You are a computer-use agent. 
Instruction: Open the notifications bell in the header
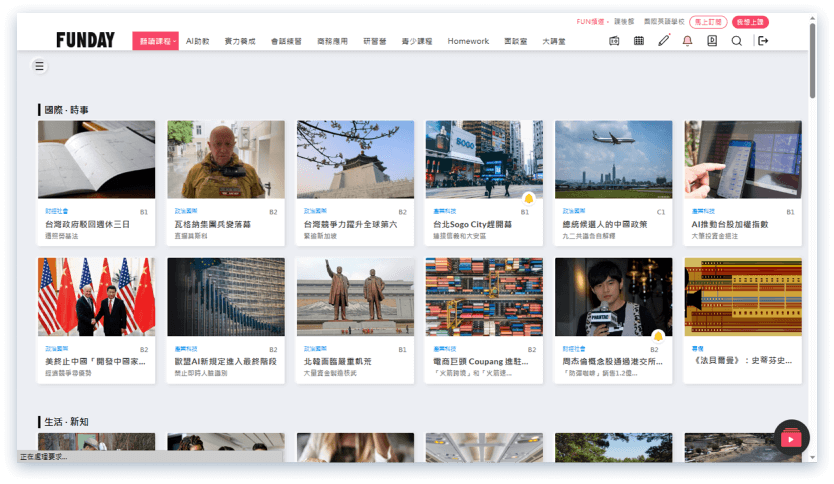(x=687, y=41)
